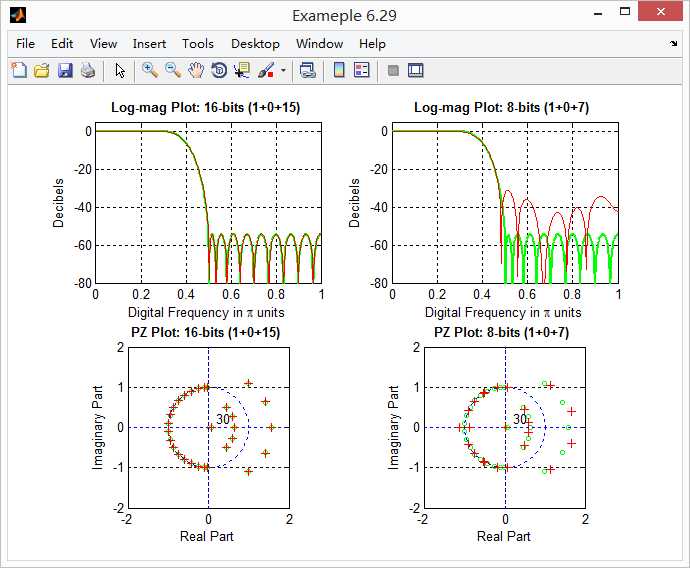
Task: Open the Help menu
Action: pos(372,44)
